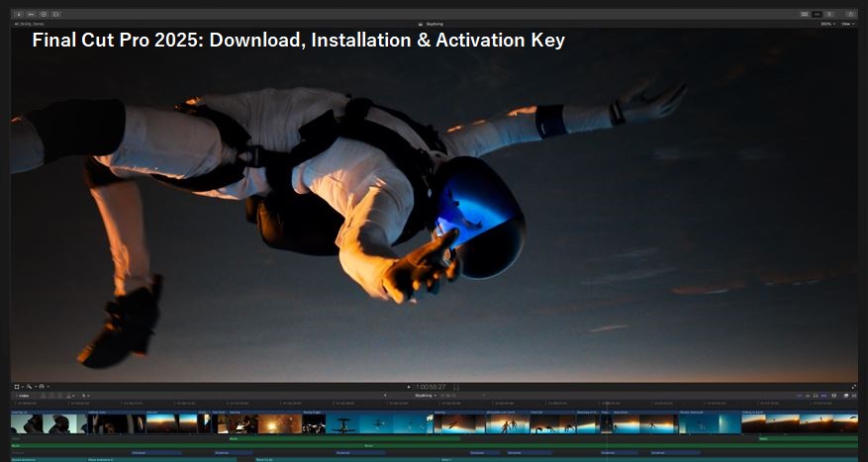This screenshot has height=462, width=868.
Task: Open the Skydiving project name menu in timeline
Action: [427, 395]
